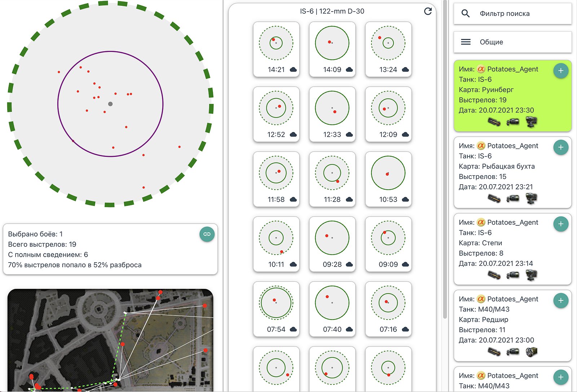Viewport: 577px width, 392px height.
Task: Click the gray center dot on dispersion circle
Action: [x=110, y=104]
